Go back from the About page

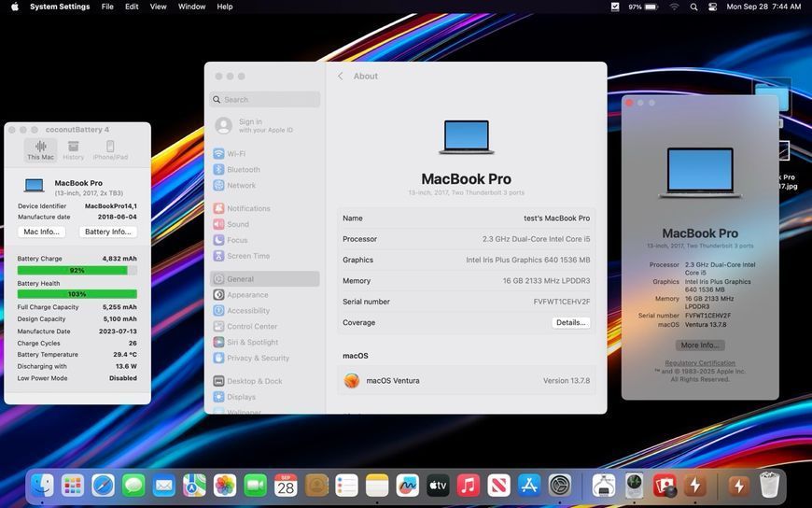coord(341,77)
